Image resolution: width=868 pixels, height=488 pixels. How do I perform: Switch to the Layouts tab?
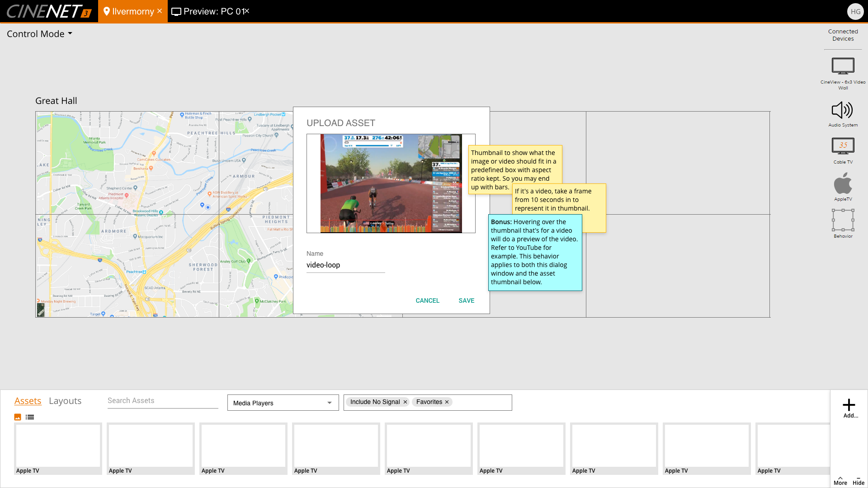click(65, 401)
